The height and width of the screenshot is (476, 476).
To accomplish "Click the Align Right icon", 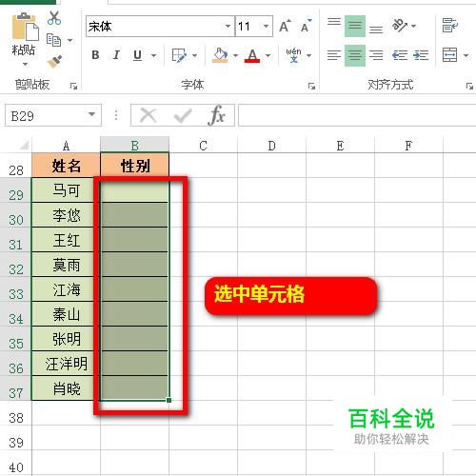I will [x=376, y=55].
